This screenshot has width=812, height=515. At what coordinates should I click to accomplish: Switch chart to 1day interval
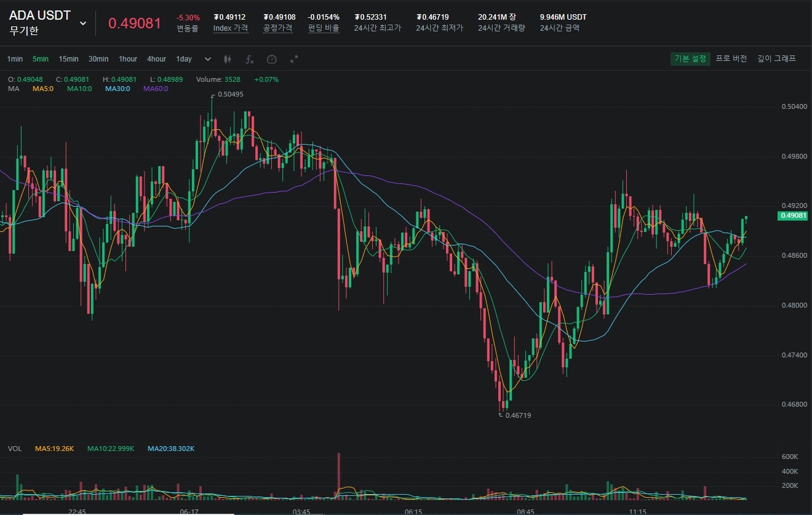click(x=184, y=59)
